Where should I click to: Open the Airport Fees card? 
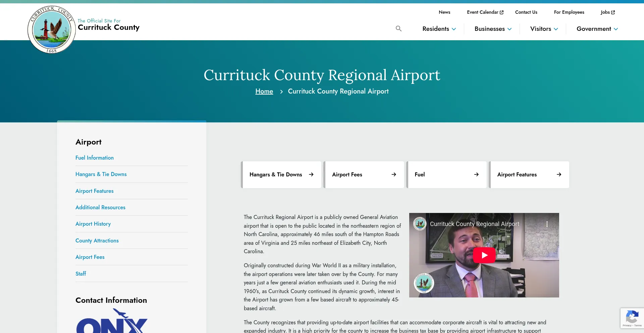click(x=364, y=175)
